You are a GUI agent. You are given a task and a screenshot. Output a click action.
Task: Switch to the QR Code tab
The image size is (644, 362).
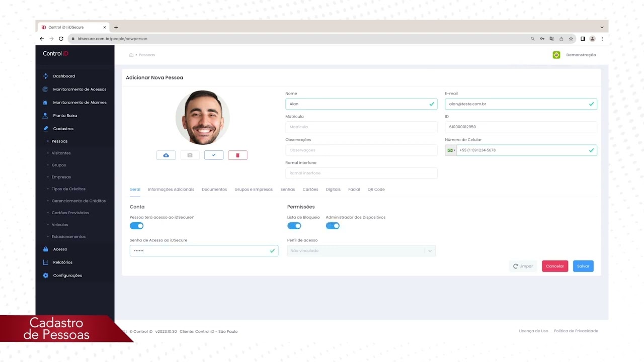coord(376,190)
